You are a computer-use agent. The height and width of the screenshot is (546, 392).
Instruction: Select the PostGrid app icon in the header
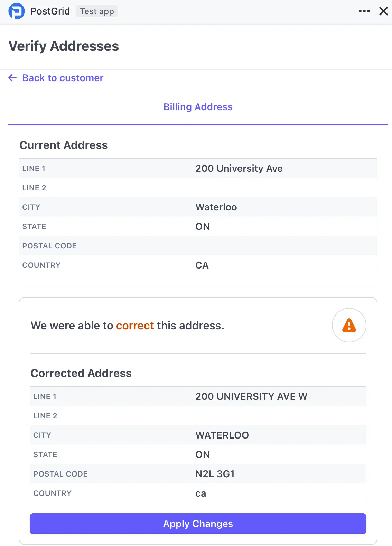16,11
